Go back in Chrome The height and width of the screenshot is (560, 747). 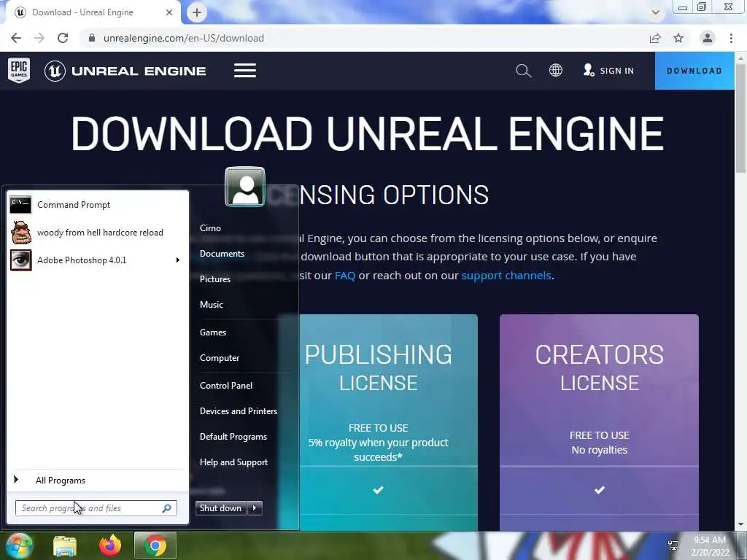coord(16,38)
